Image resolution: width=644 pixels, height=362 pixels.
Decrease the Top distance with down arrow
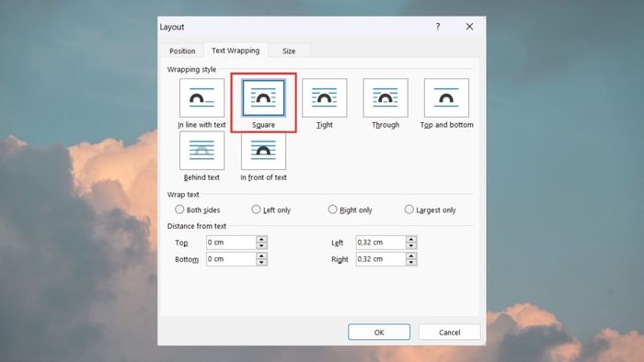(x=261, y=245)
